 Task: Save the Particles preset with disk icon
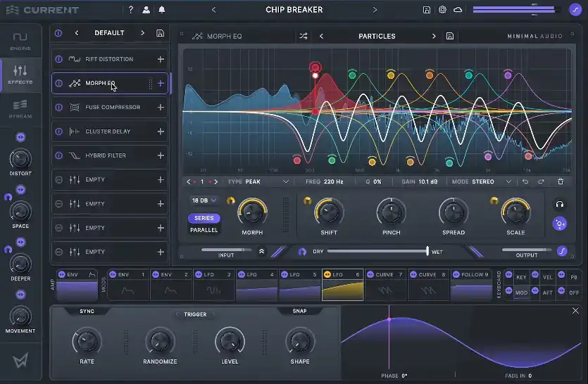(x=450, y=36)
